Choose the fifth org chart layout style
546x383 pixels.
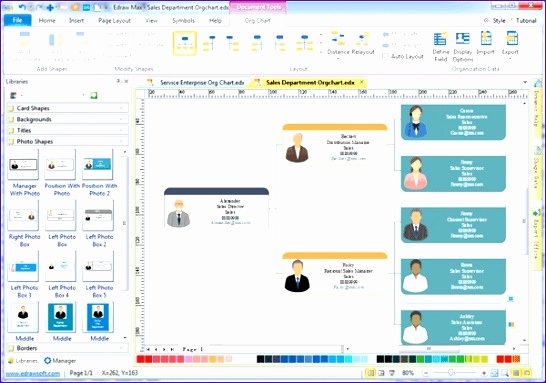coord(280,43)
